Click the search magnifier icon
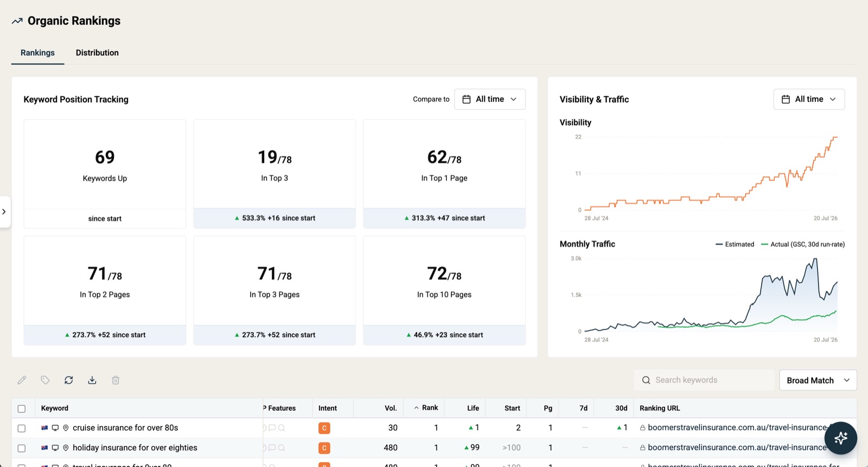This screenshot has width=868, height=467. click(646, 380)
